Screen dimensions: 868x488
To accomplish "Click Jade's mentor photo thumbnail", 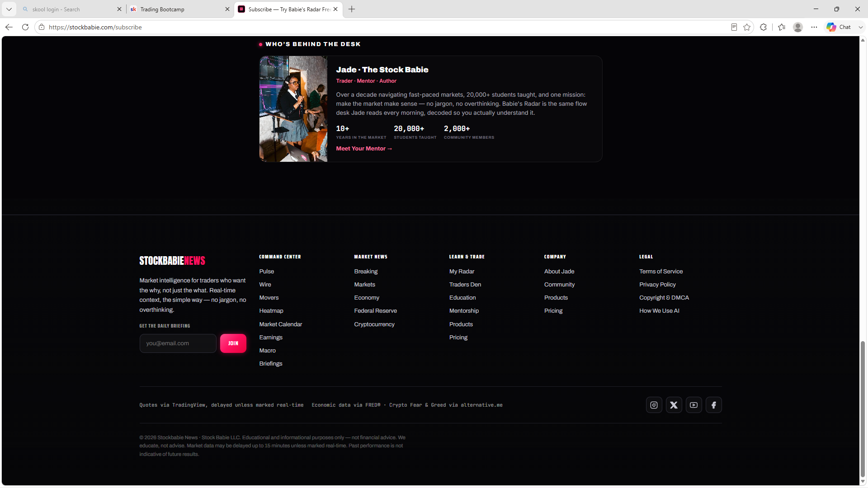I will pyautogui.click(x=293, y=109).
